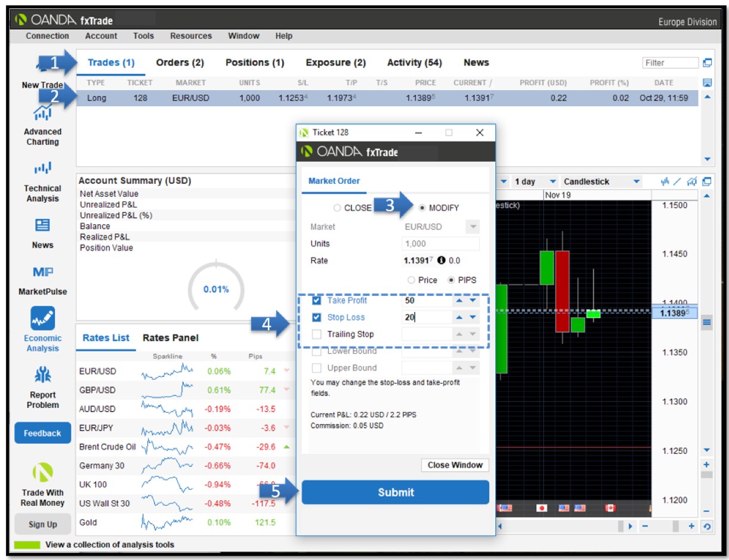Image resolution: width=729 pixels, height=560 pixels.
Task: Select the chart line drawing tool
Action: click(x=678, y=181)
